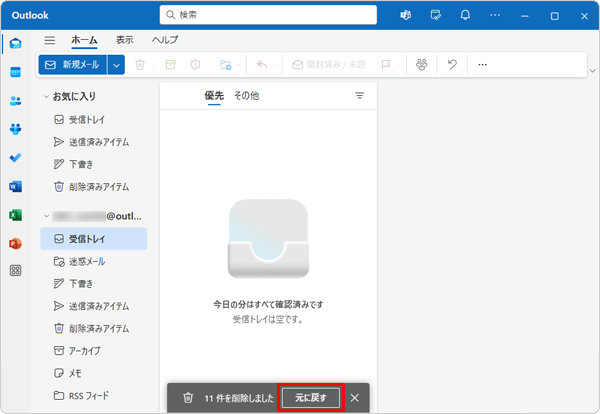Switch to the ホーム tab

pos(84,40)
